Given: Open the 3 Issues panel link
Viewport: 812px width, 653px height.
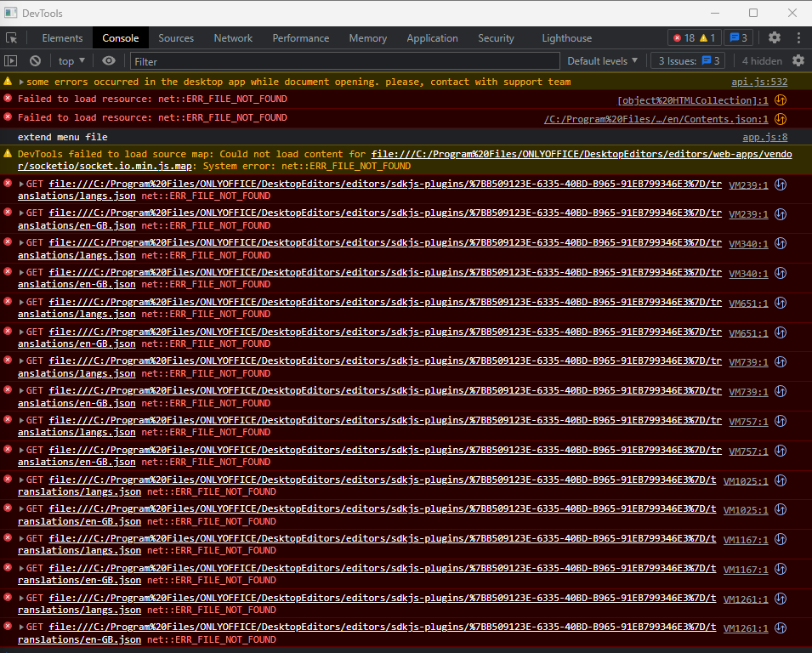Looking at the screenshot, I should pyautogui.click(x=689, y=61).
